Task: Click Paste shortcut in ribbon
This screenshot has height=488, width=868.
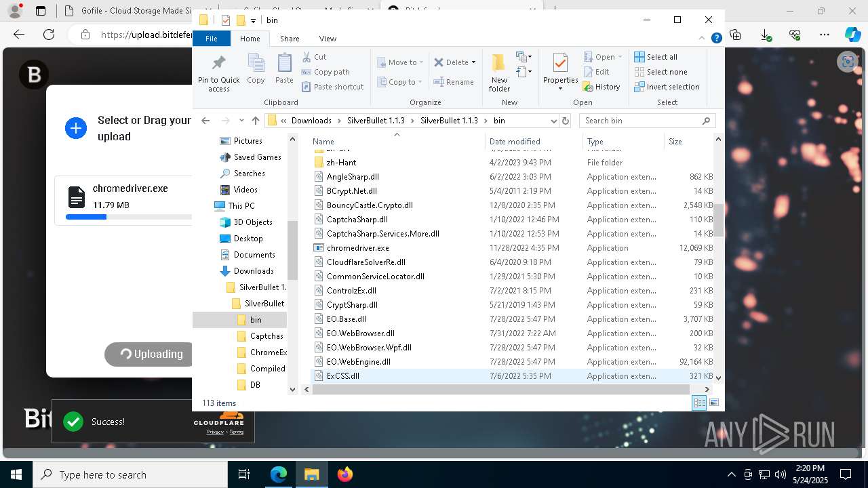Action: pos(332,87)
